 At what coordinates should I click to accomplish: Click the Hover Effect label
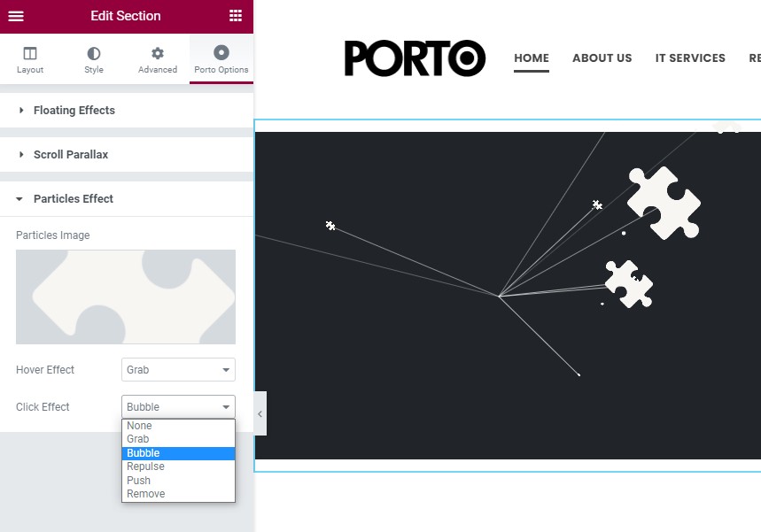(x=45, y=369)
